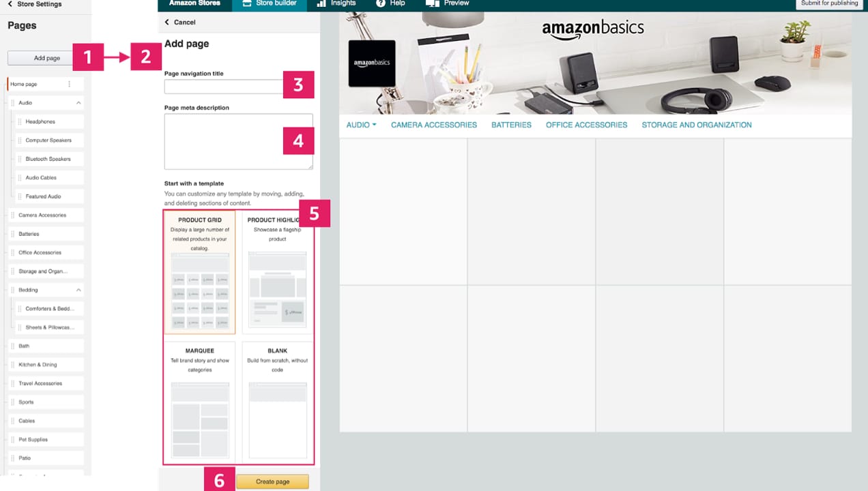Select the Storage and Organ... page
The height and width of the screenshot is (491, 868).
pos(46,271)
